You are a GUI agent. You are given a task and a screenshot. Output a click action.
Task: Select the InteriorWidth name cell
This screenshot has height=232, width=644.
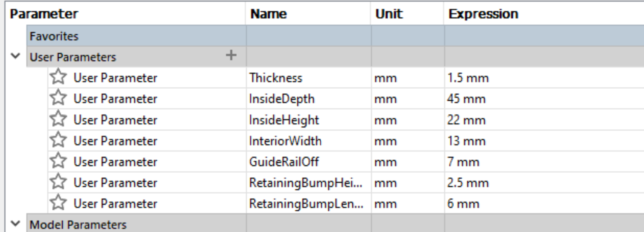[285, 141]
